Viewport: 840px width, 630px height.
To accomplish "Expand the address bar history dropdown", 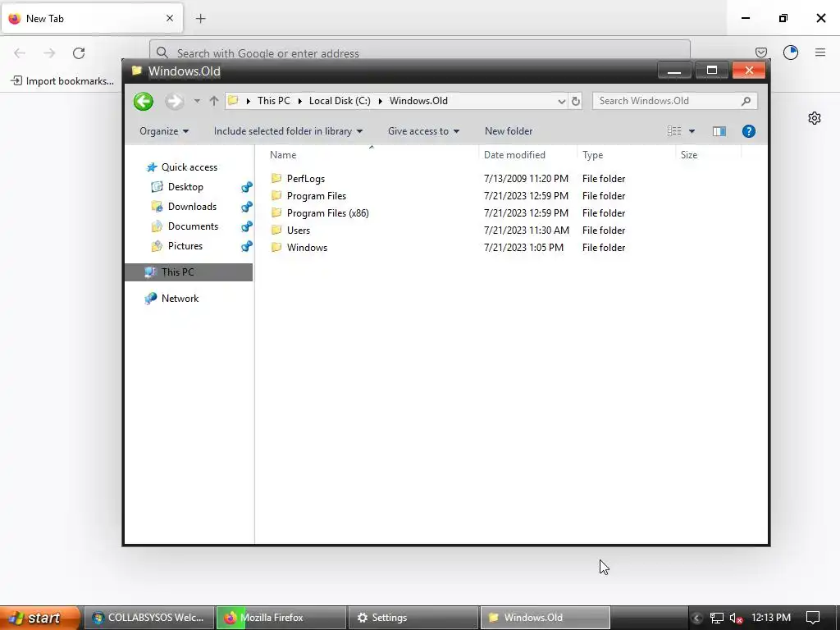I will 561,101.
